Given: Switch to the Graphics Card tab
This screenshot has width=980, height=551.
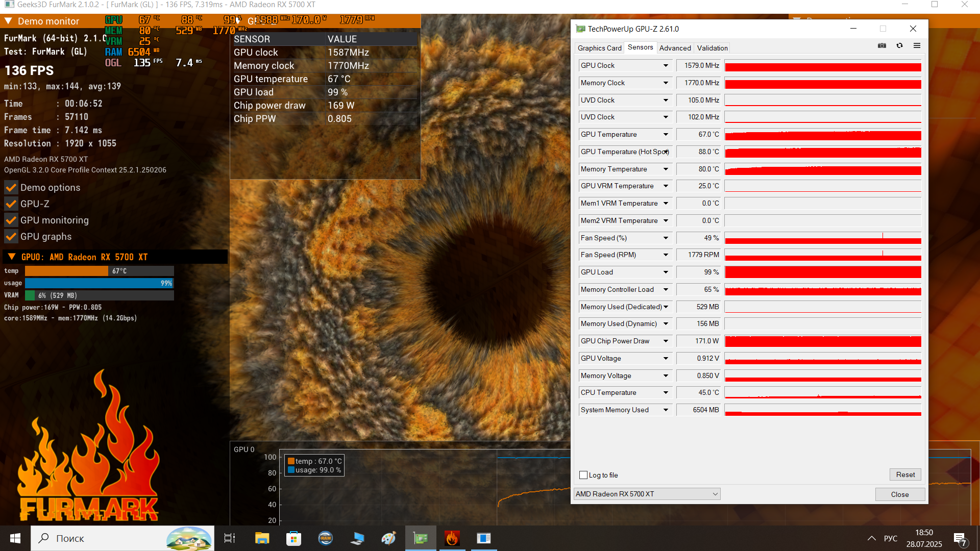Looking at the screenshot, I should pos(599,48).
